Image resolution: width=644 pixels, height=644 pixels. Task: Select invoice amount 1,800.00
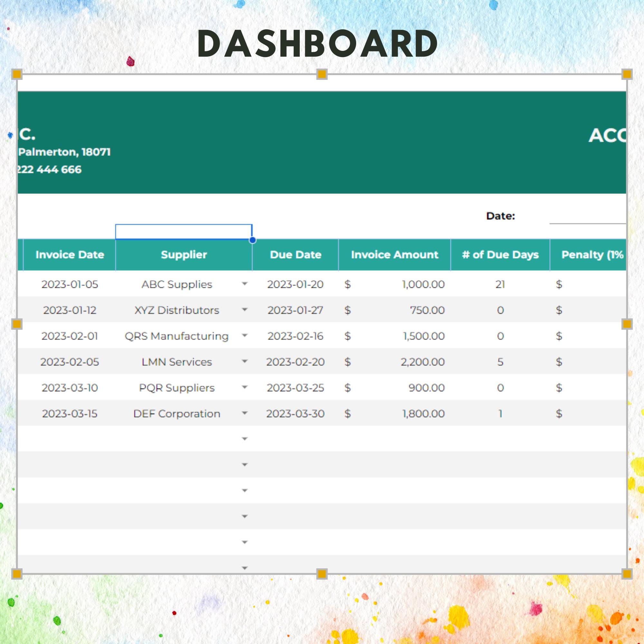point(423,414)
